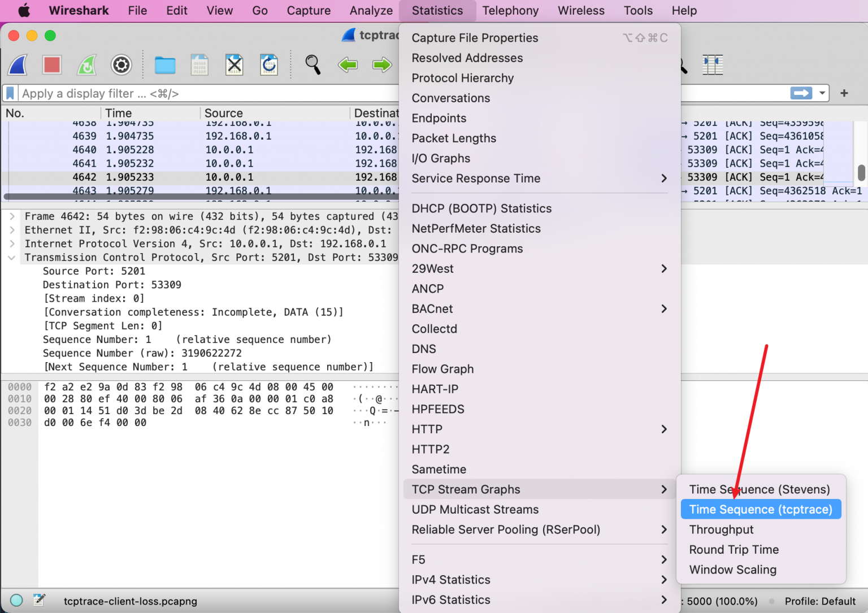Screen dimensions: 868x613
Task: Restart the current capture (green fin icon)
Action: click(x=86, y=65)
